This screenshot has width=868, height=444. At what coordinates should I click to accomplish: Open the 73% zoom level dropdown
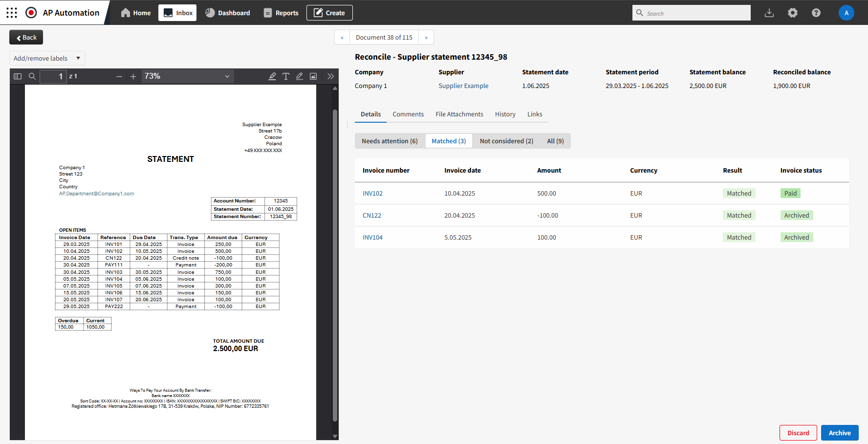point(187,76)
